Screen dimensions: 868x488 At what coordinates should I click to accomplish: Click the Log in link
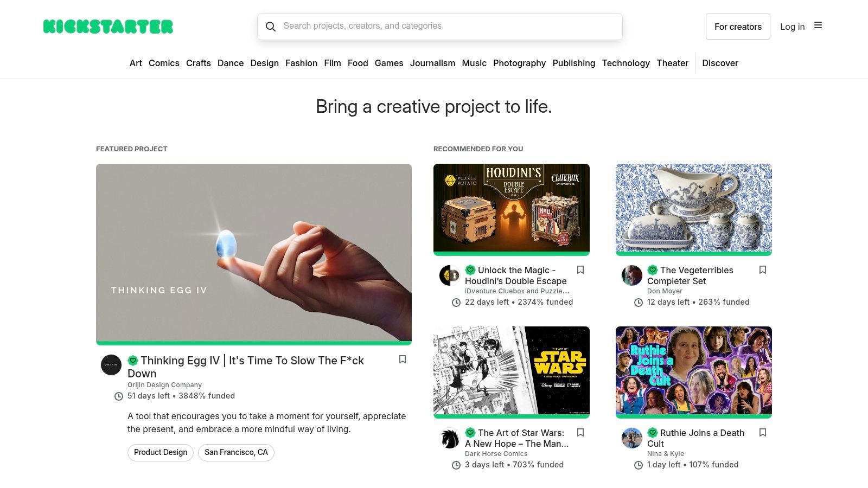(x=792, y=26)
